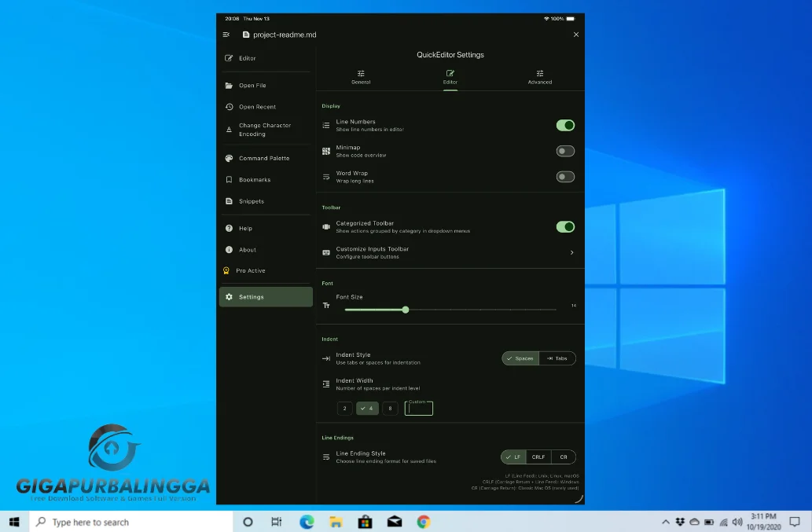
Task: Toggle off Line Numbers in editor
Action: tap(565, 125)
